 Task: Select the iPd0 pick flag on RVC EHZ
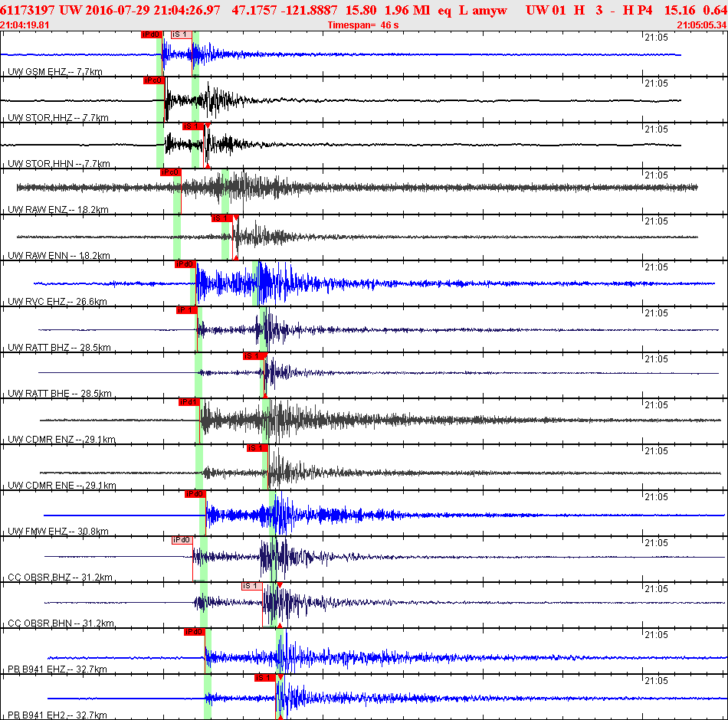pyautogui.click(x=185, y=264)
